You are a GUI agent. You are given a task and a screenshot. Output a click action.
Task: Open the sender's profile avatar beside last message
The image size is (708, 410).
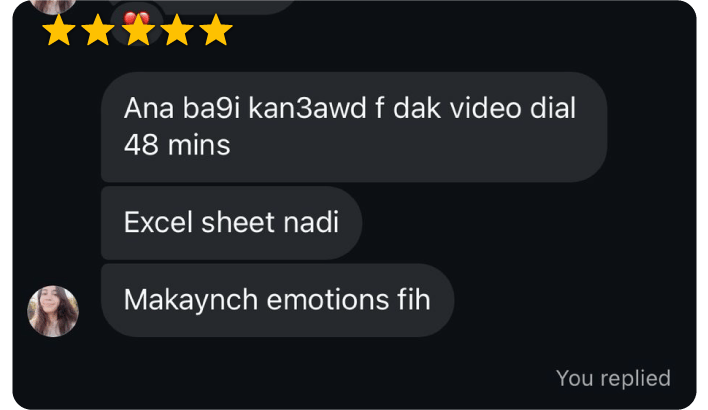(53, 311)
